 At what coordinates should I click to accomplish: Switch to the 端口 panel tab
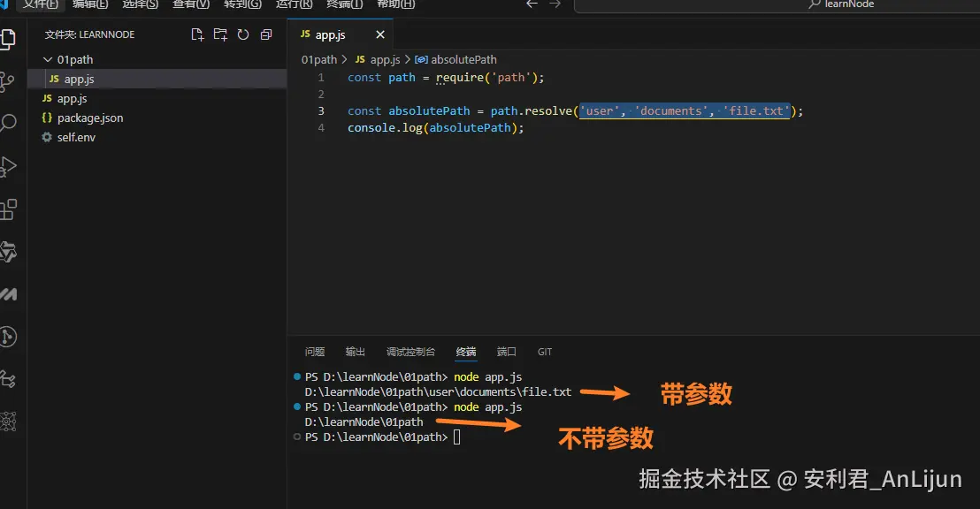click(x=506, y=352)
